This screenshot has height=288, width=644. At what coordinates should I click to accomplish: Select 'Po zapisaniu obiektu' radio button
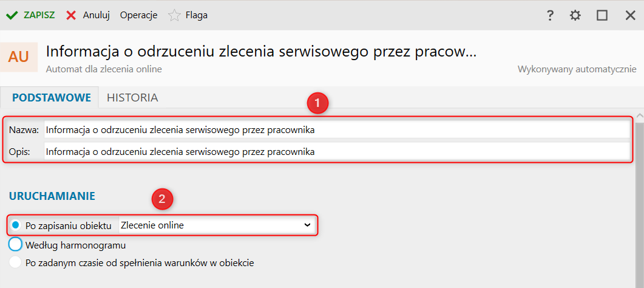pos(16,225)
